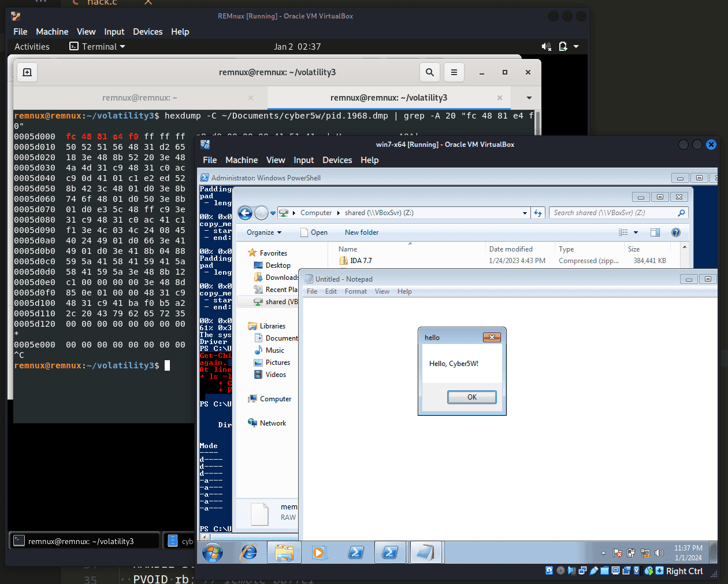Click the first PowerShell taskbar icon

(x=356, y=553)
